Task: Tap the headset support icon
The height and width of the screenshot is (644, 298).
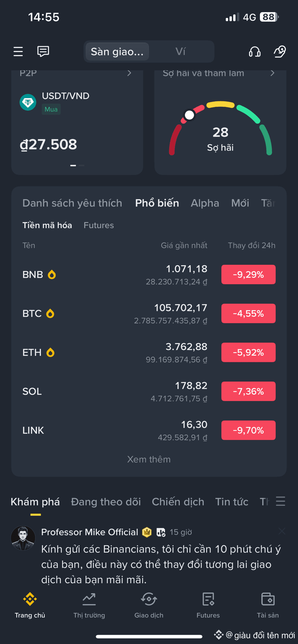Action: point(255,52)
